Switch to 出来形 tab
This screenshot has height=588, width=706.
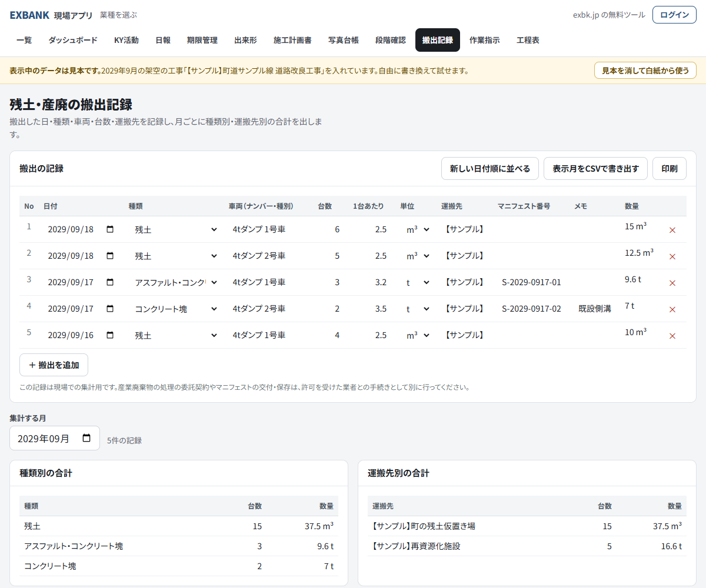(245, 40)
